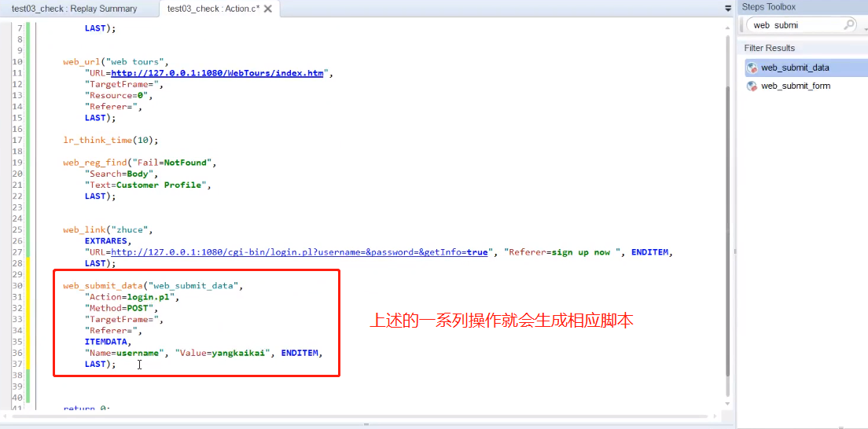Image resolution: width=868 pixels, height=429 pixels.
Task: Click the web_link("zhuce" line
Action: [x=108, y=229]
